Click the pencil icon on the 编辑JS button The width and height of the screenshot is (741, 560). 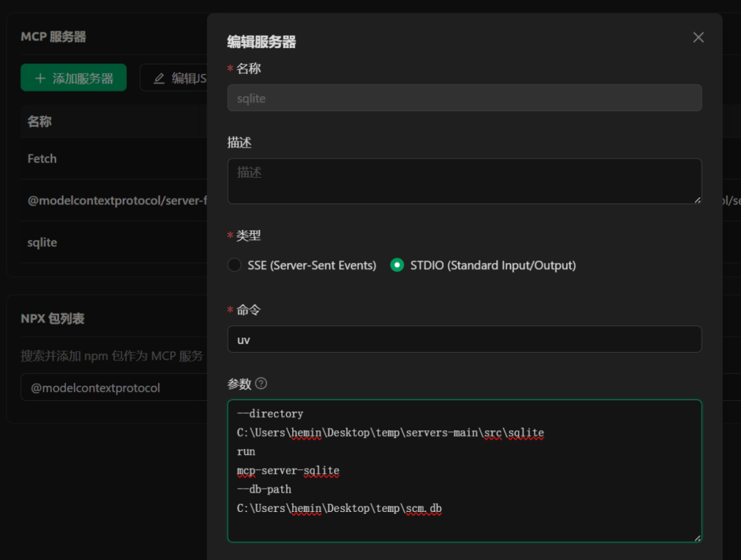[159, 78]
